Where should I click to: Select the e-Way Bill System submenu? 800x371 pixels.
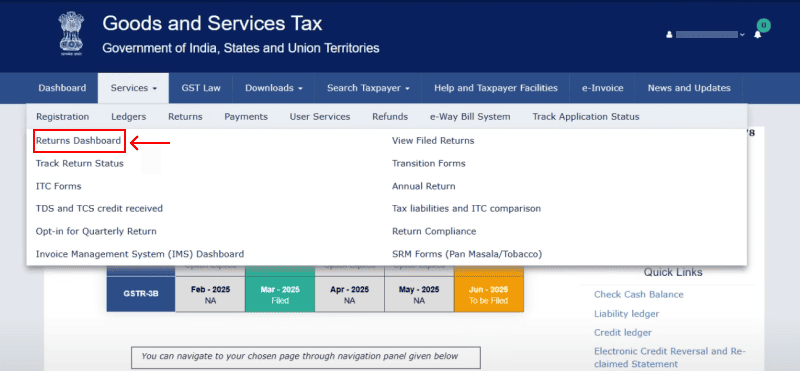(470, 117)
